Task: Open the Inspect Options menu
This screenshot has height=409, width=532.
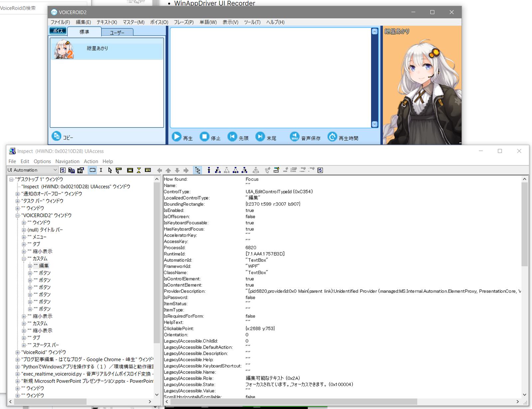Action: (x=42, y=161)
